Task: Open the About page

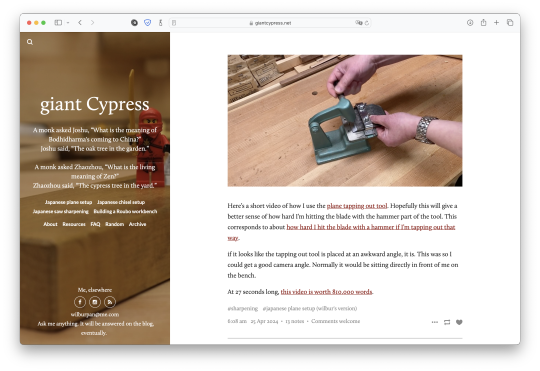Action: [50, 224]
